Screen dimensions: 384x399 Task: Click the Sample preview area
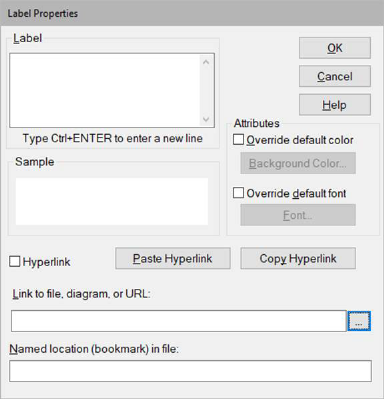click(112, 201)
